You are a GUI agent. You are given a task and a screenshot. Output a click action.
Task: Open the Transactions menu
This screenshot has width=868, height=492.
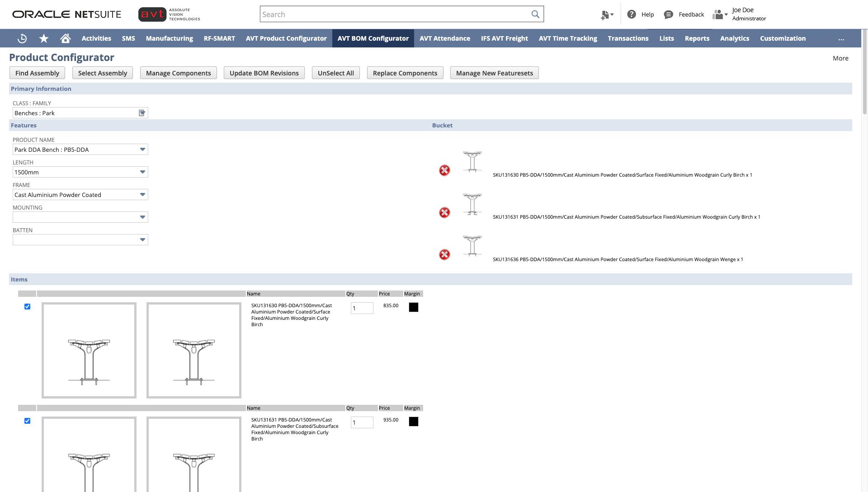tap(628, 39)
